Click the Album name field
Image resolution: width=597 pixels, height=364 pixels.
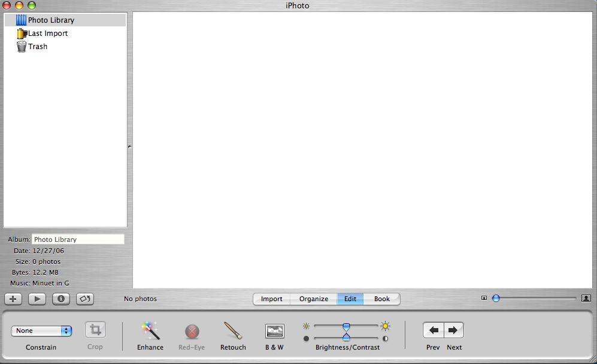pos(78,239)
